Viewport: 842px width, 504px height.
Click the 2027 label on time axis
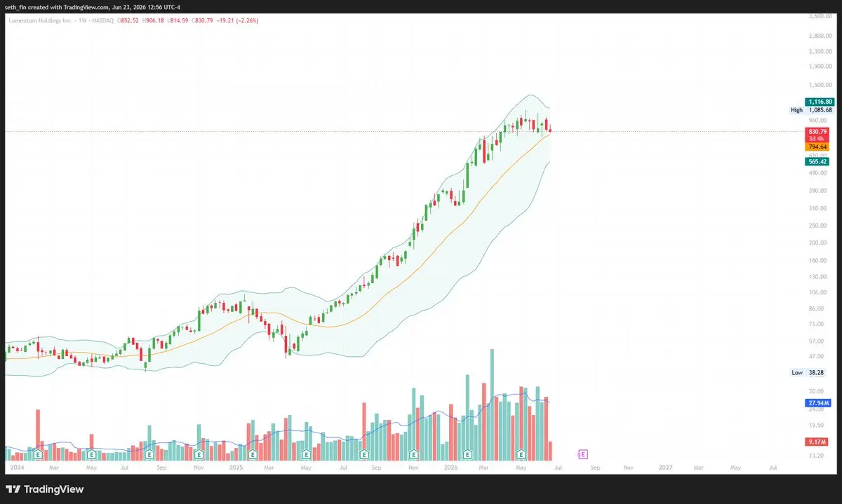665,466
